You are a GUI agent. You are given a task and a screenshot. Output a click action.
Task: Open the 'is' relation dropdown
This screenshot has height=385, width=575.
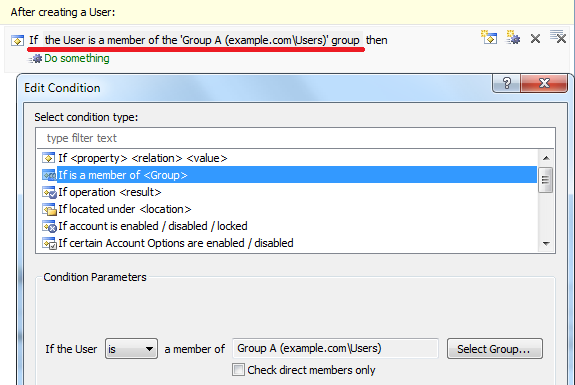click(131, 349)
